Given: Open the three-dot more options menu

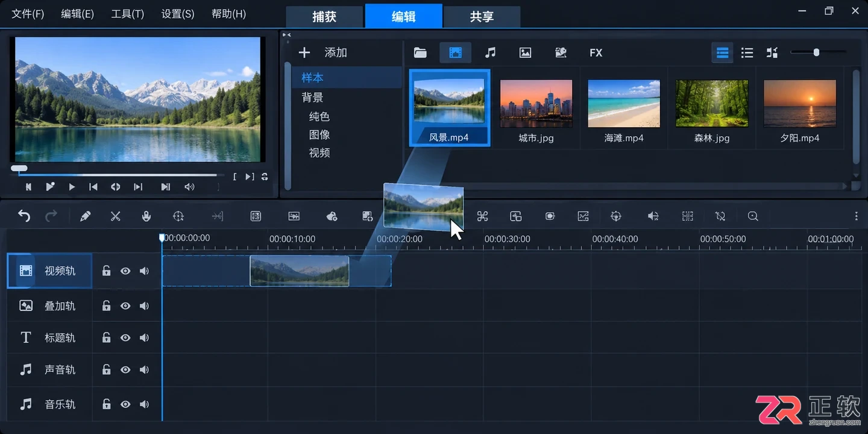Looking at the screenshot, I should pos(856,216).
